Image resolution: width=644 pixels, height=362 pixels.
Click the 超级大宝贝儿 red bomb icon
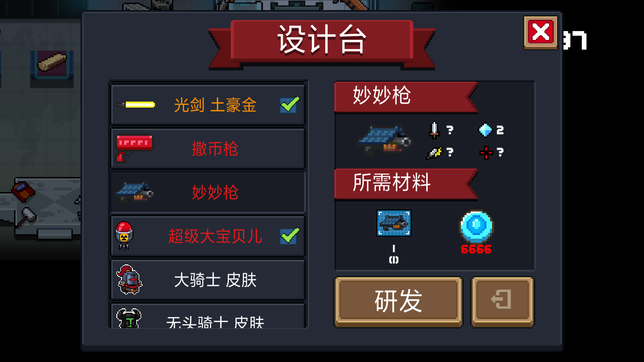124,236
